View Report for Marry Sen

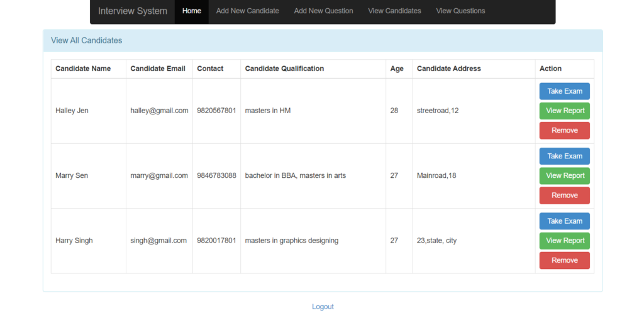[565, 175]
